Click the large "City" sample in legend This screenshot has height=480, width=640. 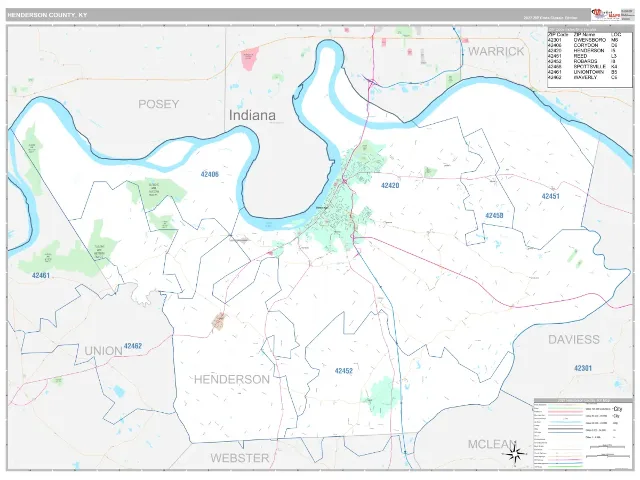[618, 409]
